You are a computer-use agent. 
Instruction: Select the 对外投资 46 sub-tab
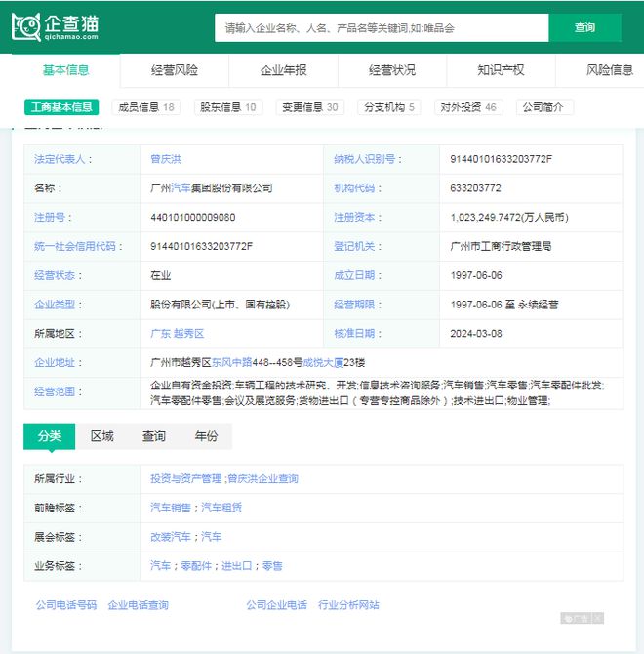468,107
